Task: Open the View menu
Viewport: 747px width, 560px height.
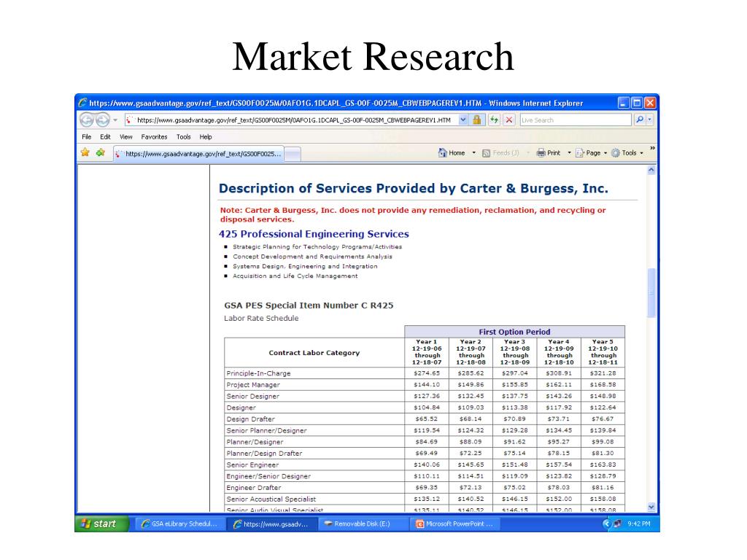Action: [125, 136]
